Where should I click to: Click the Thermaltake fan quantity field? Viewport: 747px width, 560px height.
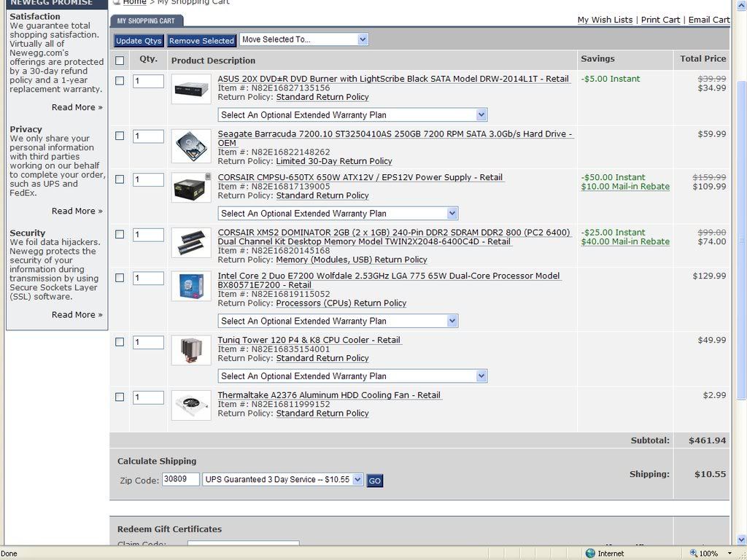pyautogui.click(x=148, y=397)
